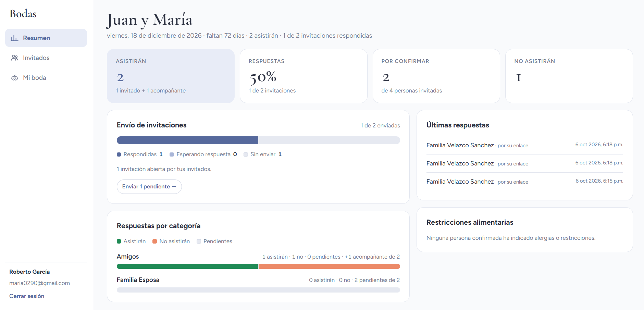This screenshot has height=310, width=644.
Task: Click the Cerrar sesión link
Action: pos(27,296)
